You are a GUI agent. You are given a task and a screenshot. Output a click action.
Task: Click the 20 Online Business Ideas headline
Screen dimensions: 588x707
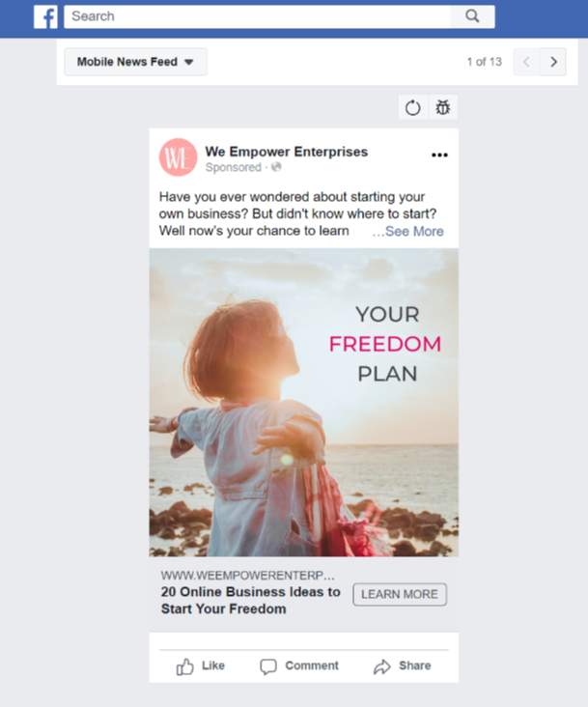250,600
